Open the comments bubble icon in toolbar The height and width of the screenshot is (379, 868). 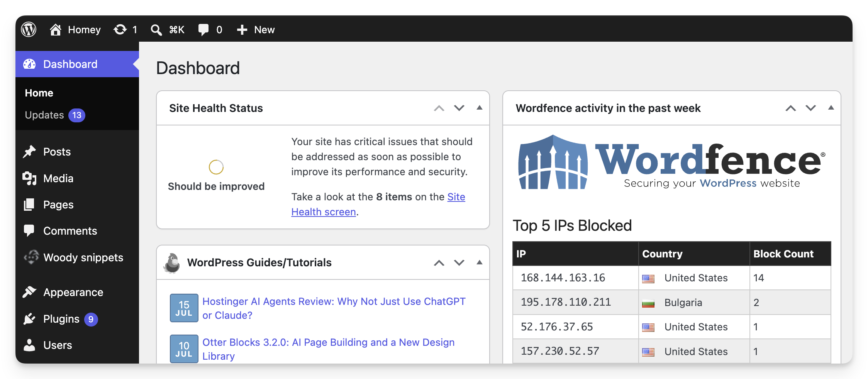coord(203,30)
